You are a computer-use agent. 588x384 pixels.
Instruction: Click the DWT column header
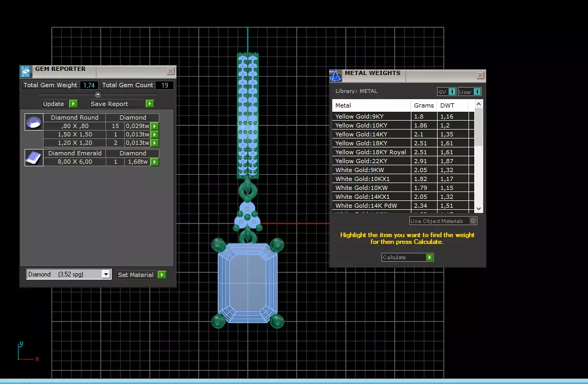[453, 105]
